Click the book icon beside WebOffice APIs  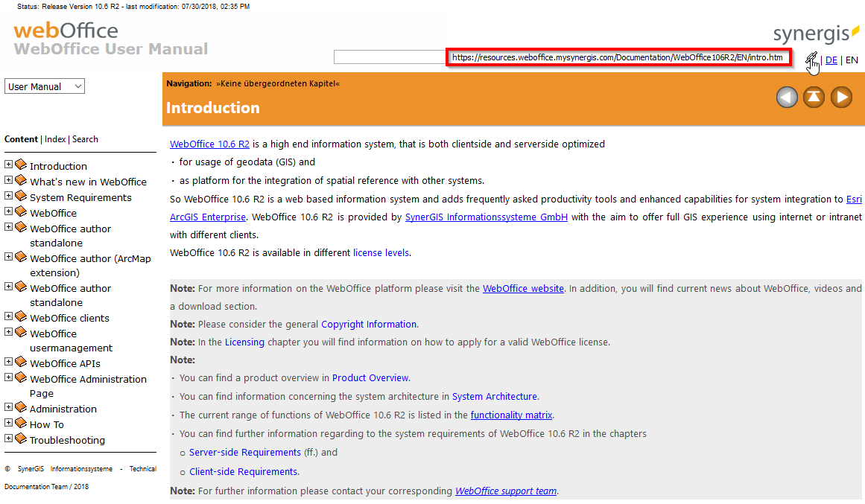21,363
